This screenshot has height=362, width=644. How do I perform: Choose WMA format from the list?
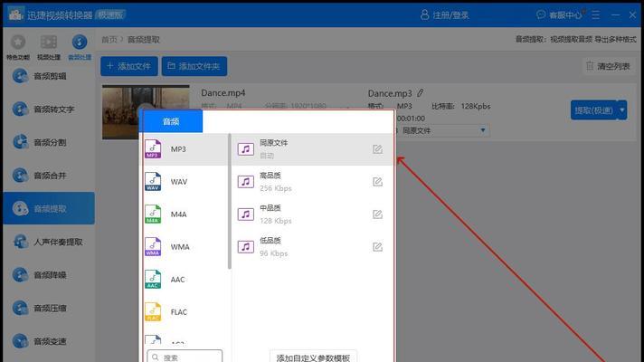click(184, 246)
